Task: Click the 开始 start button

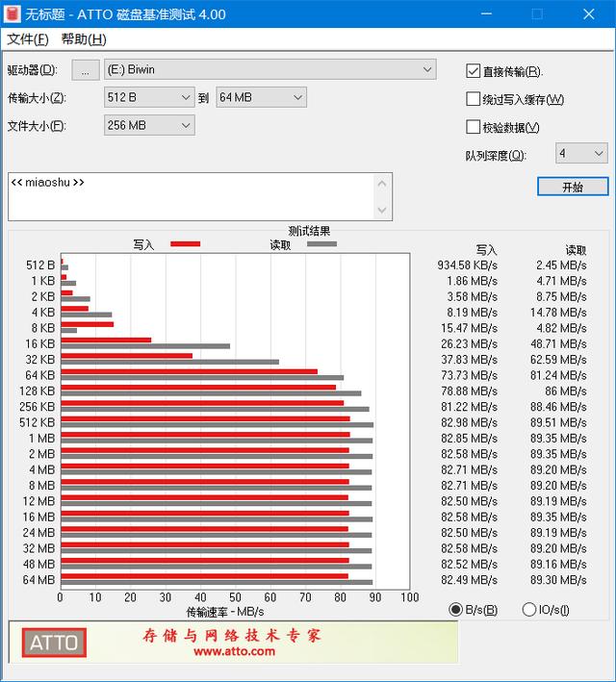Action: (x=573, y=187)
